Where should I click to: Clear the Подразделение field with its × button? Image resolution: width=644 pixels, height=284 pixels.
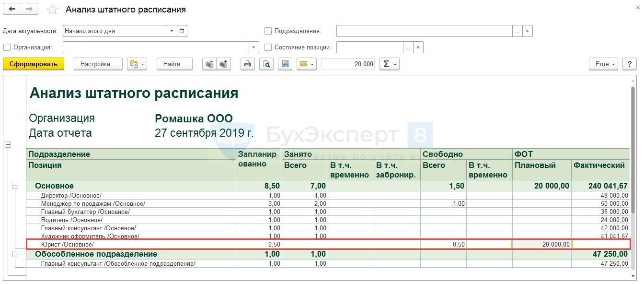(x=528, y=31)
